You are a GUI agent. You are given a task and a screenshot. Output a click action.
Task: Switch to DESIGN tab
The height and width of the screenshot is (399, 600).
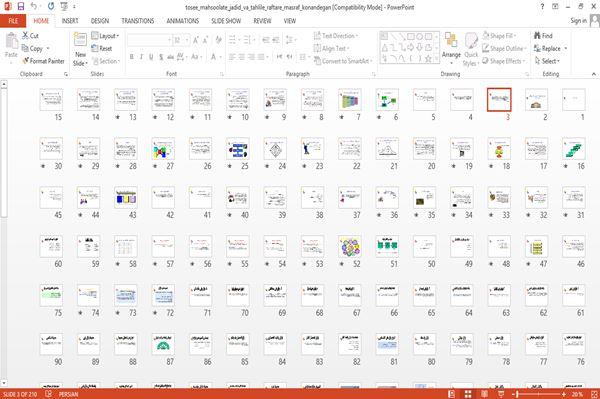tap(100, 21)
